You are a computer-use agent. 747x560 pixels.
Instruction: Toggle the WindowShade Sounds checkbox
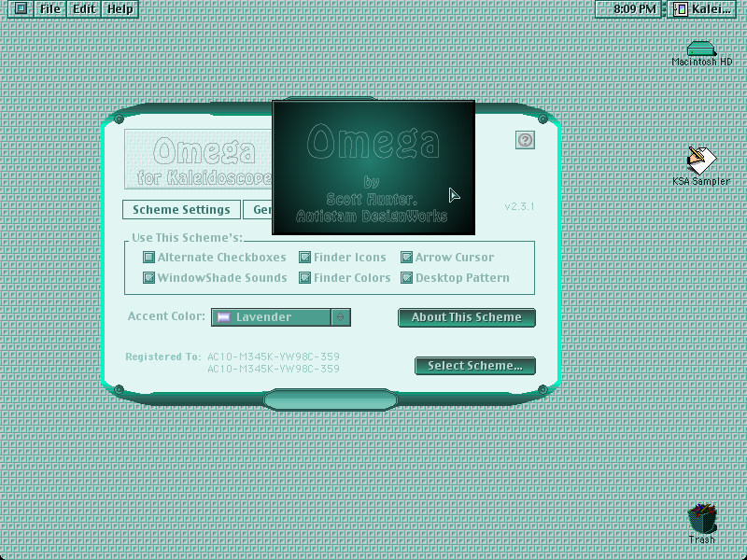[148, 277]
